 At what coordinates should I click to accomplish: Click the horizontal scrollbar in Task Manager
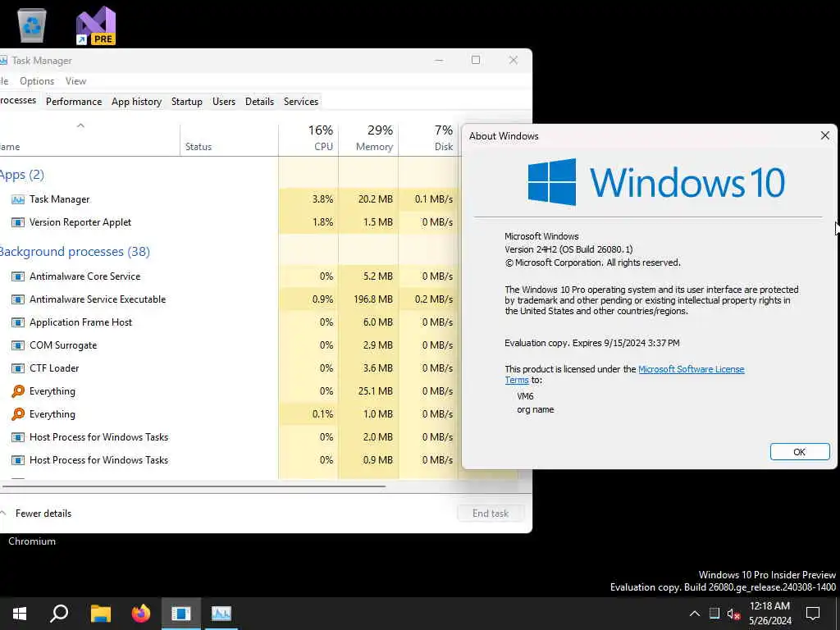tap(194, 486)
